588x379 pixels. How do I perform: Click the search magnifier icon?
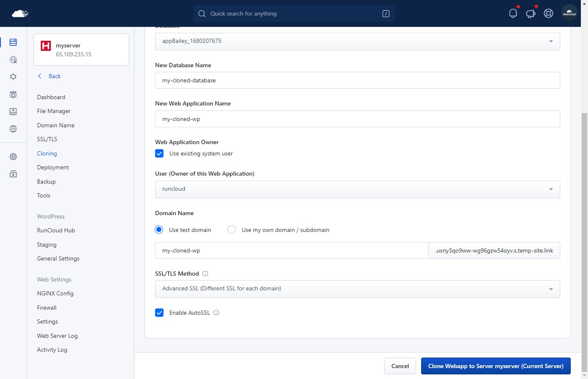click(x=202, y=13)
